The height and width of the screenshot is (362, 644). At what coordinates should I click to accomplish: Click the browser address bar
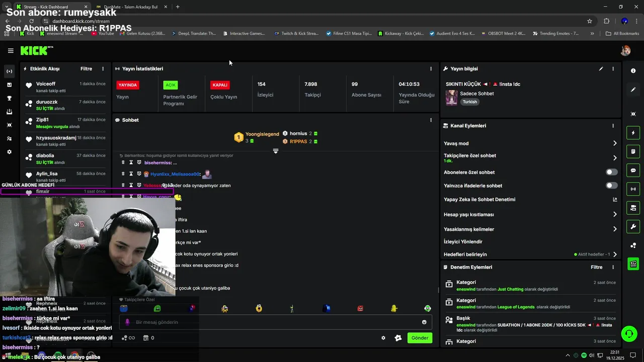point(312,21)
